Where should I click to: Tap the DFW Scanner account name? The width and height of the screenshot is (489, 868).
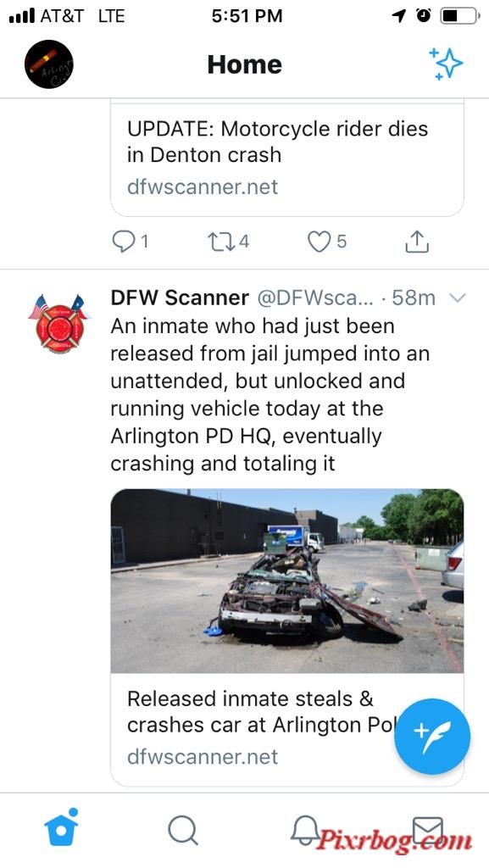tap(180, 298)
